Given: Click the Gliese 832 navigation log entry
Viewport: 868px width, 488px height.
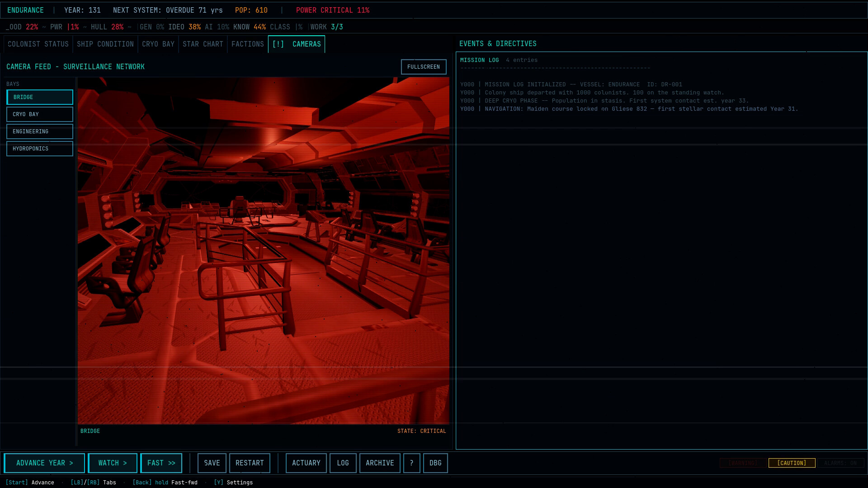Looking at the screenshot, I should (629, 109).
